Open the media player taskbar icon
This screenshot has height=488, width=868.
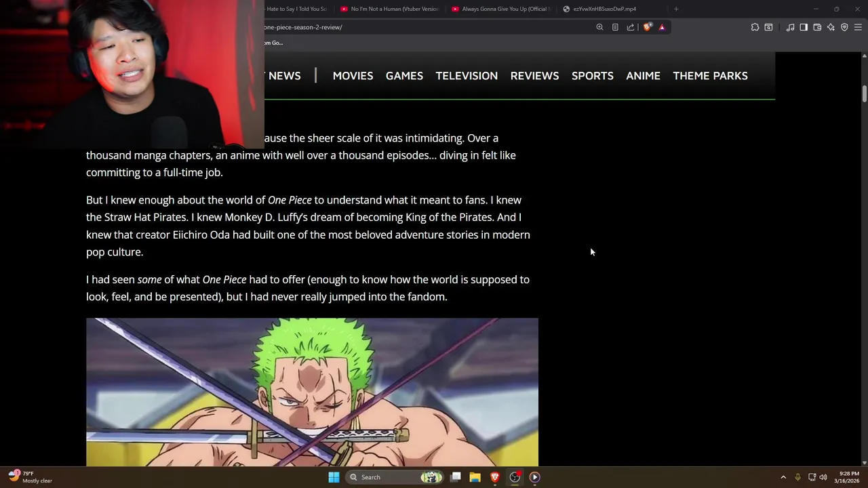click(534, 477)
